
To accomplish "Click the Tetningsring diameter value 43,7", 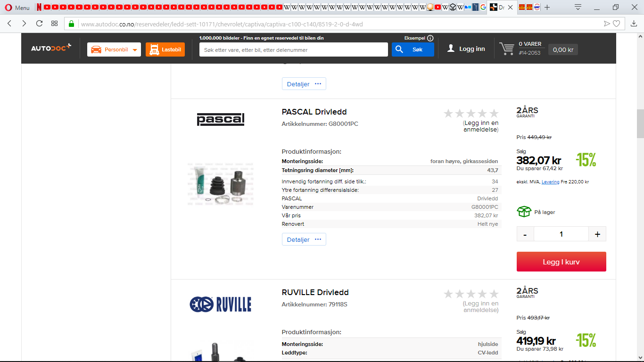I will (x=493, y=170).
